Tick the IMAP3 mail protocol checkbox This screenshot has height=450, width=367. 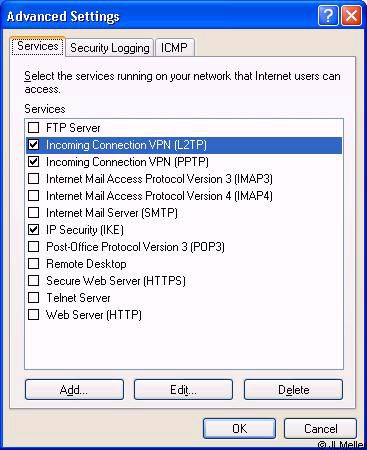[34, 179]
